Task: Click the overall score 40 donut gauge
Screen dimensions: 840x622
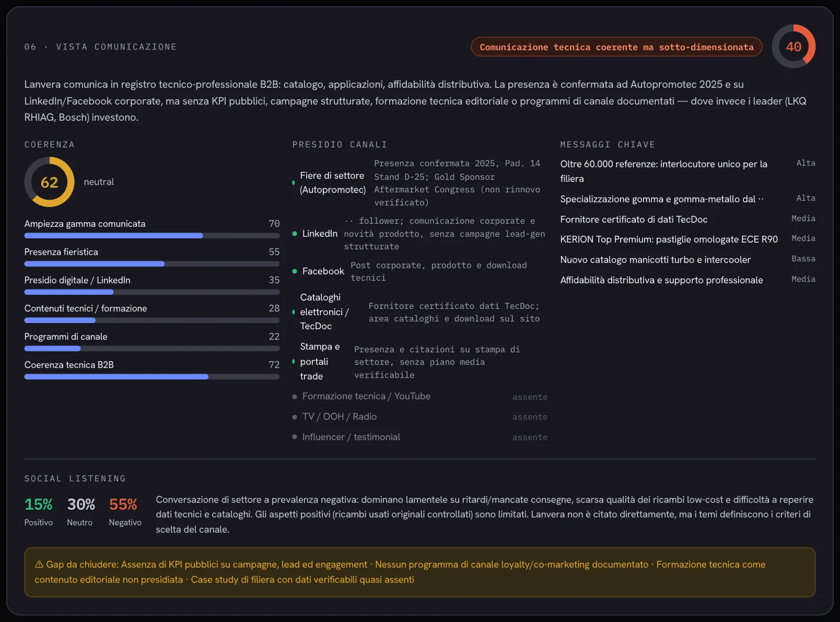Action: (x=793, y=46)
